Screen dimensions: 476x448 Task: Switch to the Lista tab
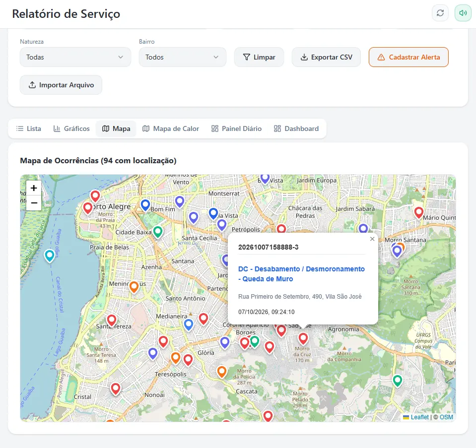coord(28,128)
